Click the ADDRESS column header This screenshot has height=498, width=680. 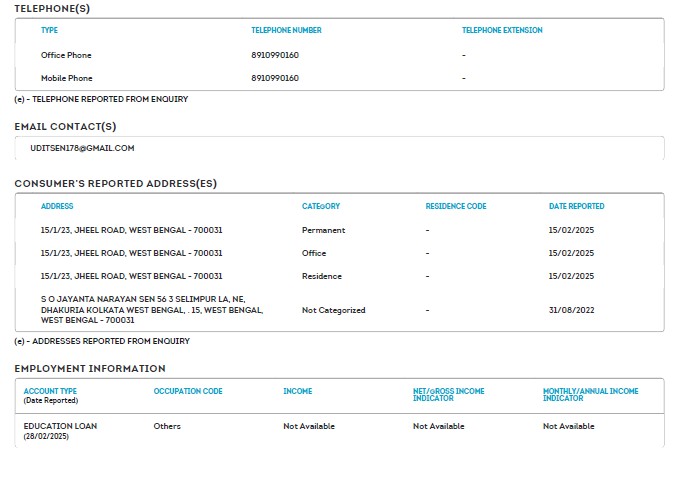tap(57, 207)
